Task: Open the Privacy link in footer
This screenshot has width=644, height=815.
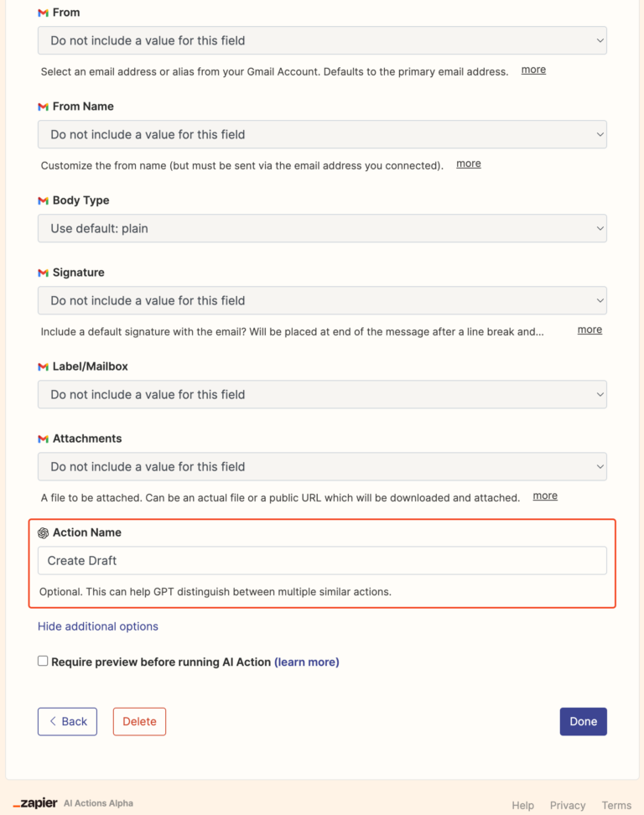Action: (568, 805)
